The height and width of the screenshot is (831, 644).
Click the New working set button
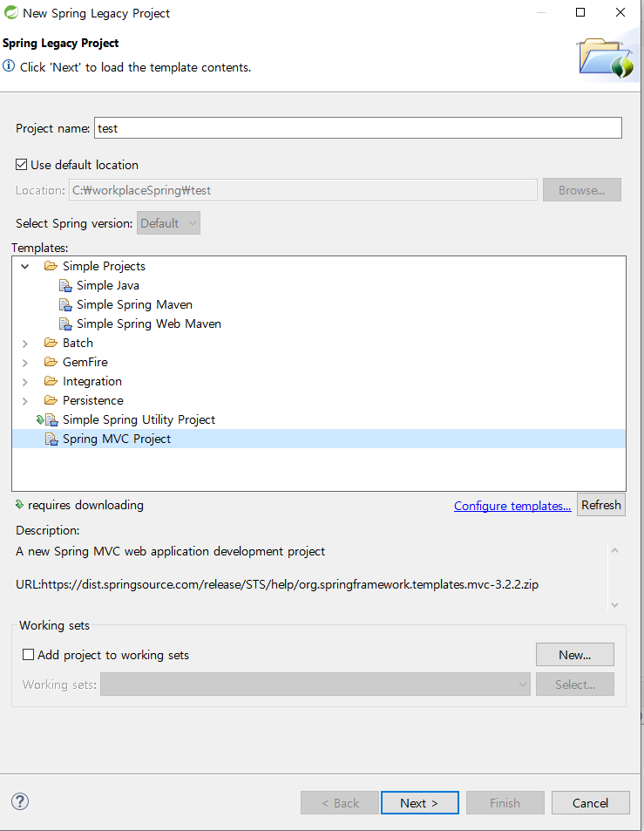(575, 655)
